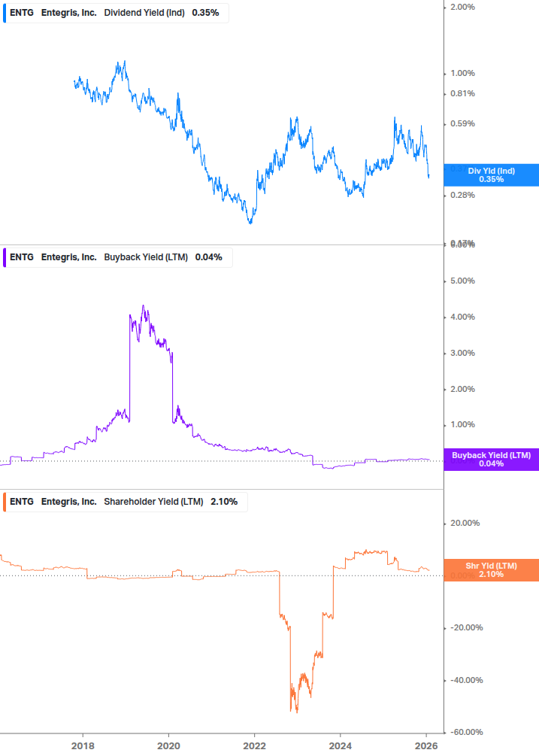Screen dimensions: 539x756
Task: Select the purple Buyback Yield color bar
Action: click(x=5, y=257)
